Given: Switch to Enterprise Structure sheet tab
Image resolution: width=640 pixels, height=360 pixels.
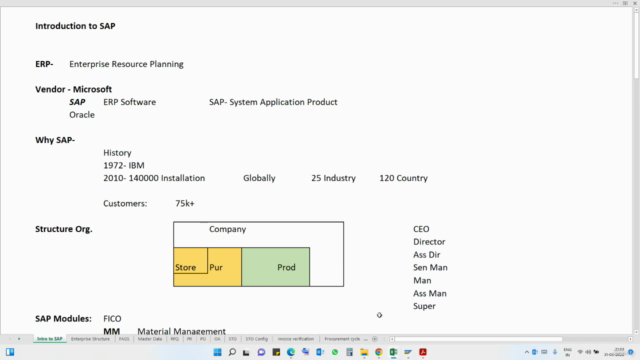Looking at the screenshot, I should point(90,339).
